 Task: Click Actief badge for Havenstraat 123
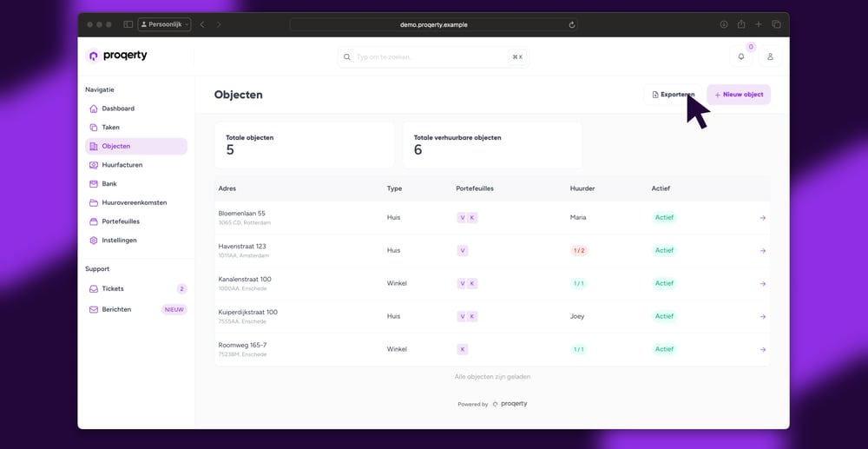pos(664,251)
